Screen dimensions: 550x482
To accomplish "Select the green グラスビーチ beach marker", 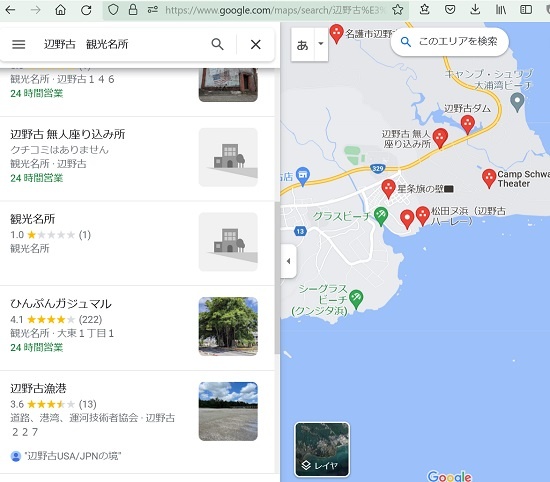I will pyautogui.click(x=381, y=216).
